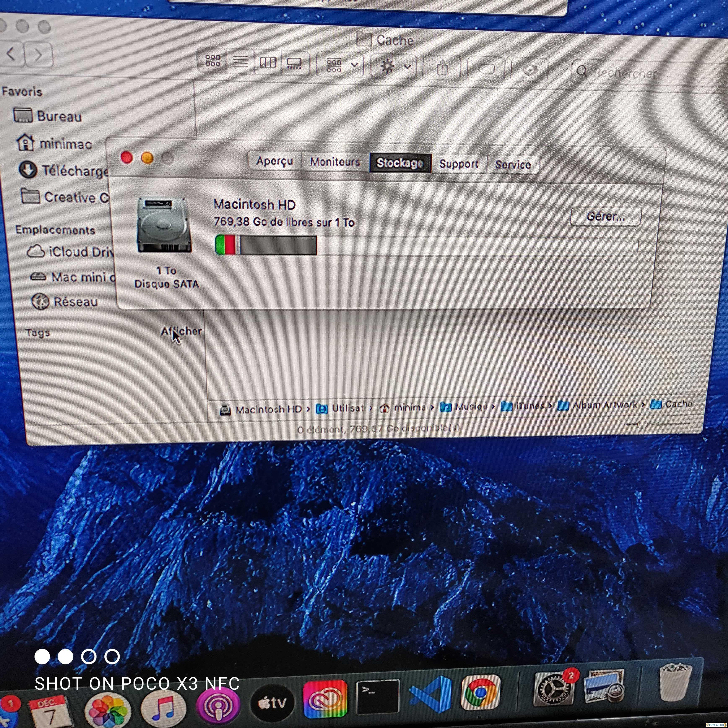Click Utilisateurs folder in path bar

(x=340, y=408)
